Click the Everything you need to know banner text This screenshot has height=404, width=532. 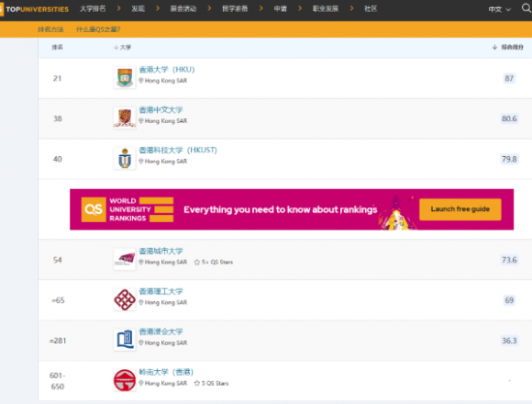point(281,209)
